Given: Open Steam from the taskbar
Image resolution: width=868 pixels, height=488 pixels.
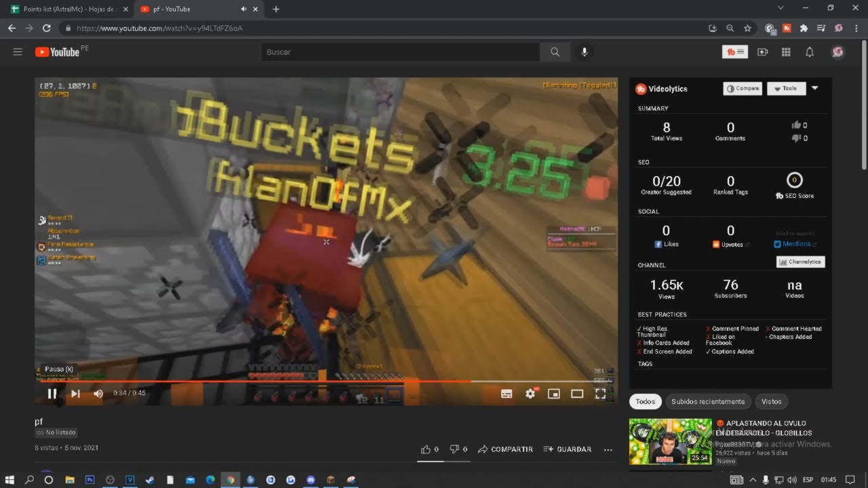Looking at the screenshot, I should (150, 480).
